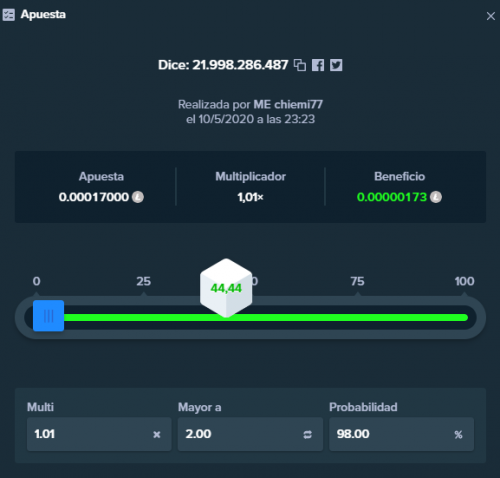Toggle roll over/under swap icon

tap(307, 434)
